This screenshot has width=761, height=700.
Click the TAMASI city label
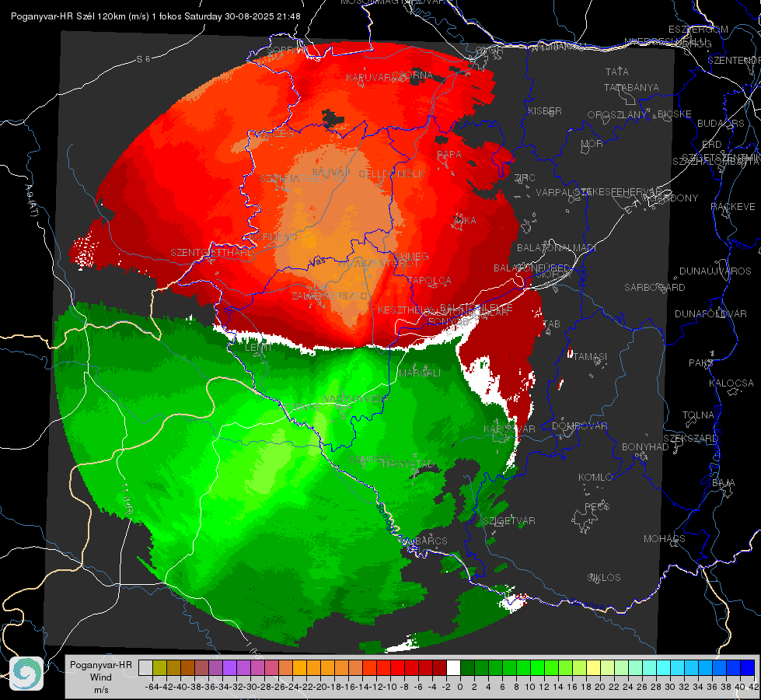pyautogui.click(x=590, y=356)
